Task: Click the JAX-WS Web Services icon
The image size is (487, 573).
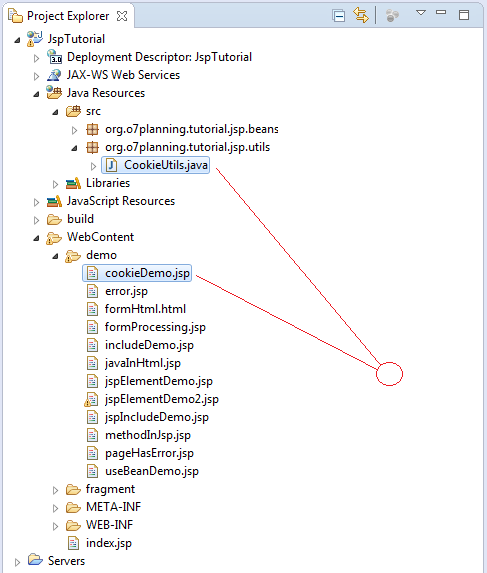Action: click(x=54, y=75)
